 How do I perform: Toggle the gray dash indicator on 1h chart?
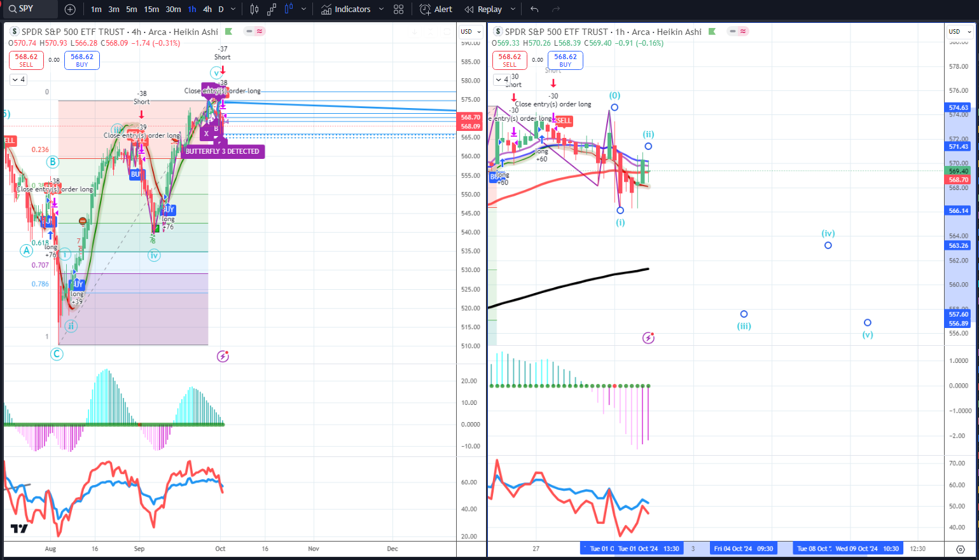(x=733, y=31)
